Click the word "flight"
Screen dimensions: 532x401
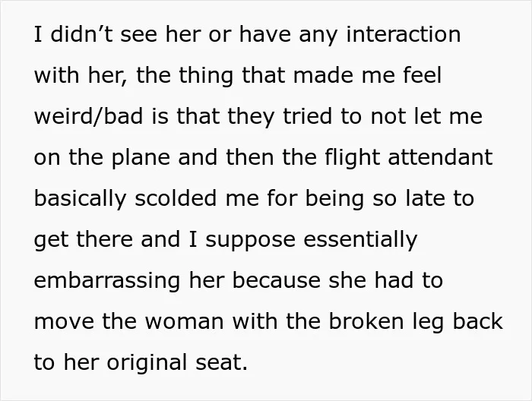pos(352,158)
